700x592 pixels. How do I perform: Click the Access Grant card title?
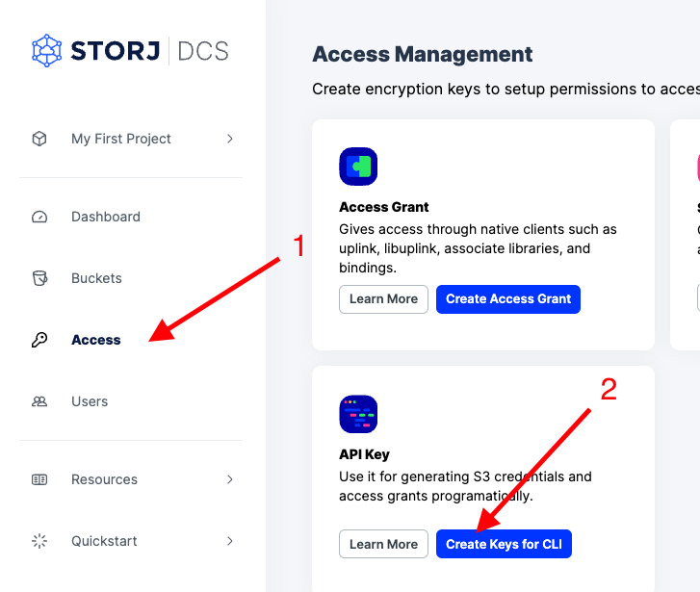pyautogui.click(x=384, y=207)
